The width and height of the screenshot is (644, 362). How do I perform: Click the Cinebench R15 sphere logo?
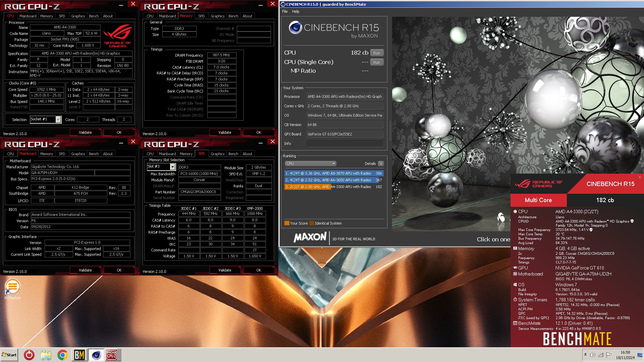(x=296, y=27)
